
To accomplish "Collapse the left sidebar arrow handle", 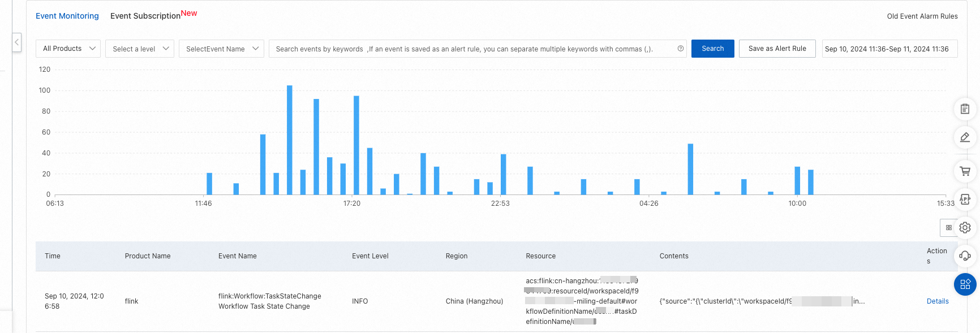I will point(17,42).
